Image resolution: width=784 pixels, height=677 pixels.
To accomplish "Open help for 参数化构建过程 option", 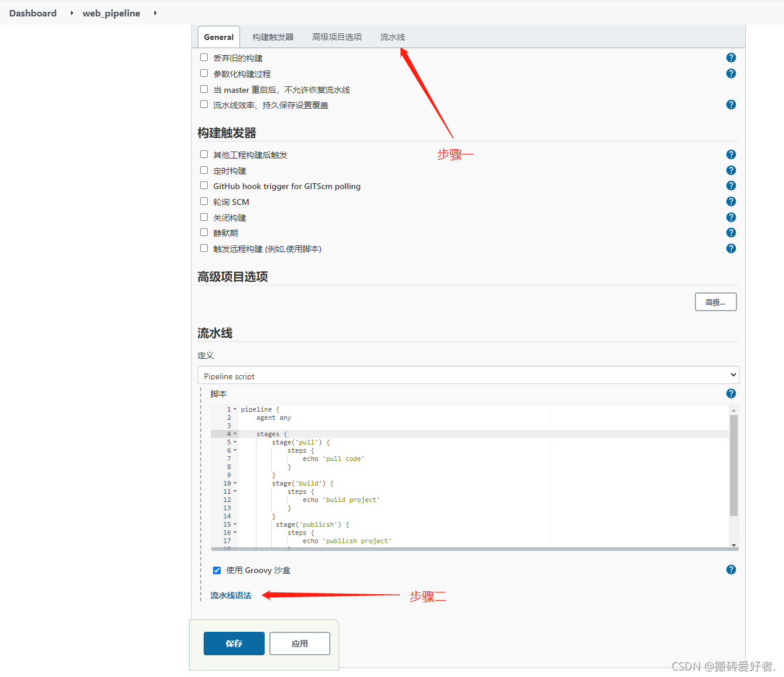I will [731, 73].
